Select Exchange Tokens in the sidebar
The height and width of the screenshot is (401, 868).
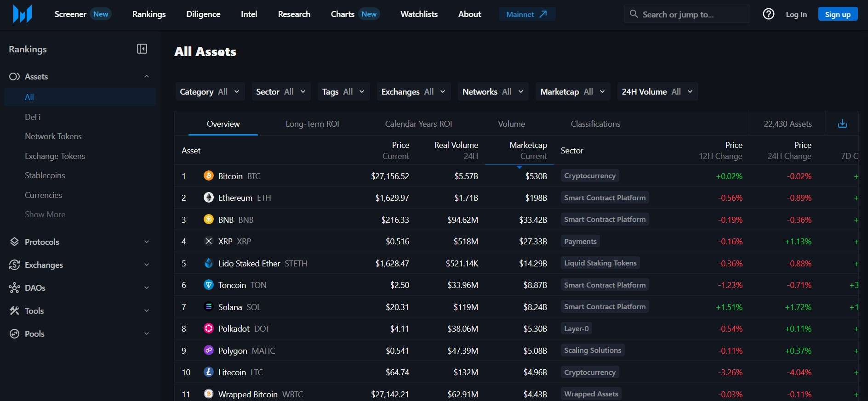[x=55, y=156]
